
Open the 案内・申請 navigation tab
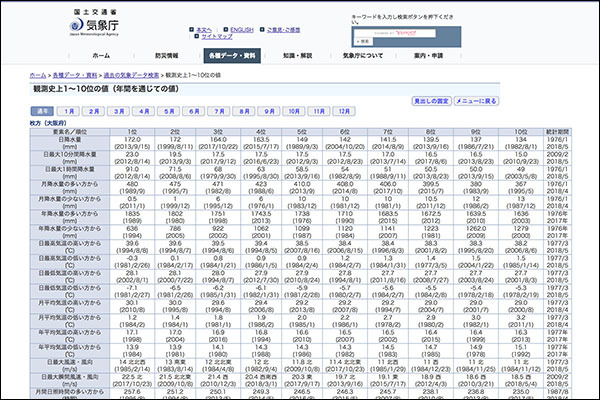(427, 55)
